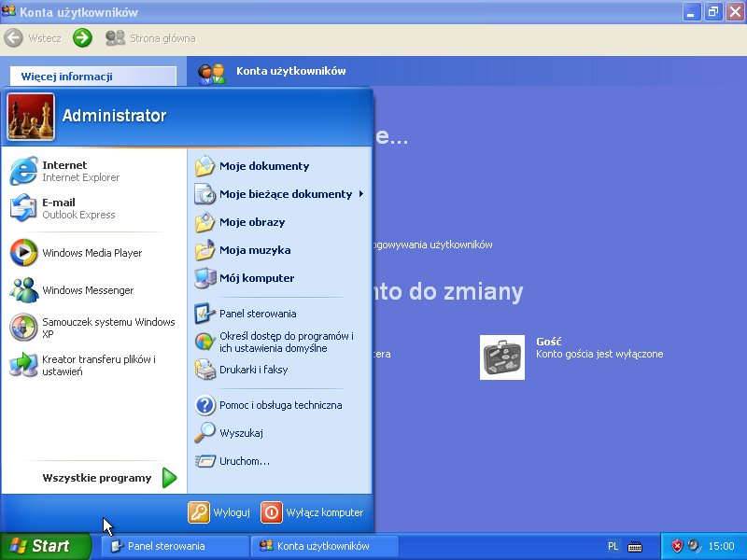Open Samouczek systemu Windows XP
747x560 pixels.
pyautogui.click(x=92, y=328)
